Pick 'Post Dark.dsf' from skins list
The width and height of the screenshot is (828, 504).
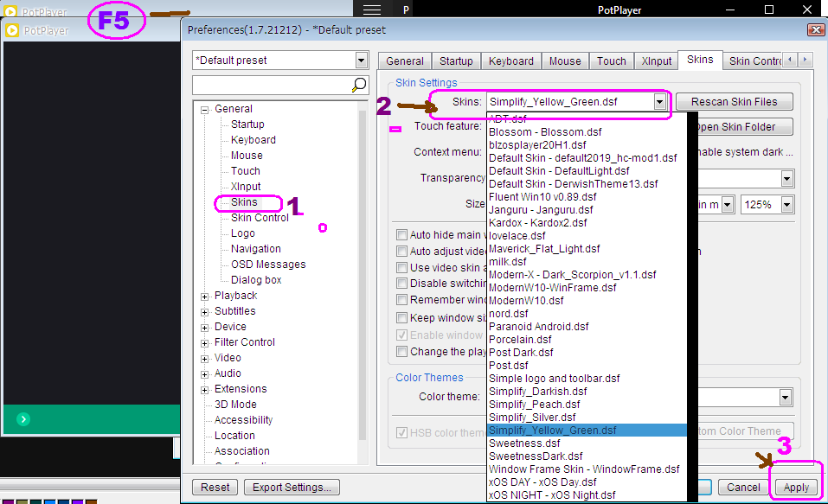pos(587,352)
